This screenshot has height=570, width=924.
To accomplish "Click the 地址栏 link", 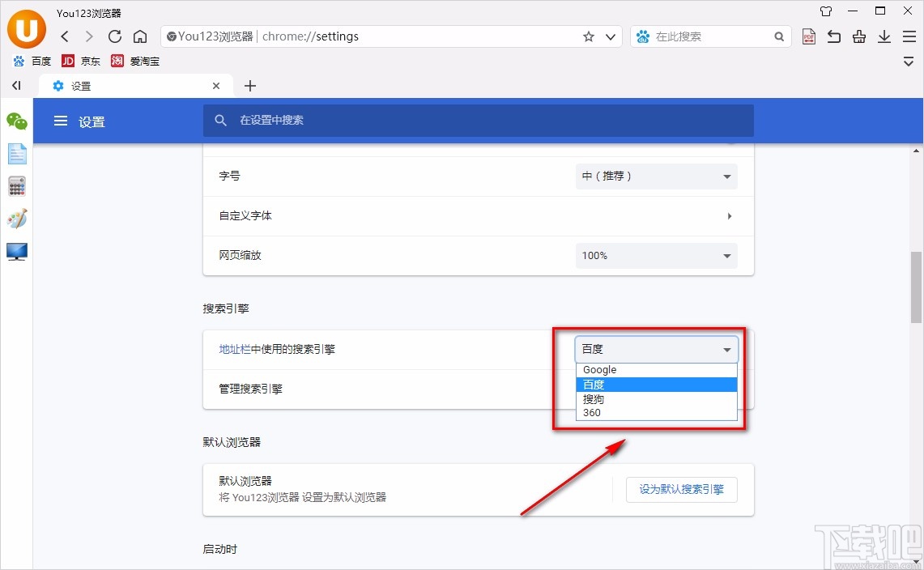I will pos(235,350).
